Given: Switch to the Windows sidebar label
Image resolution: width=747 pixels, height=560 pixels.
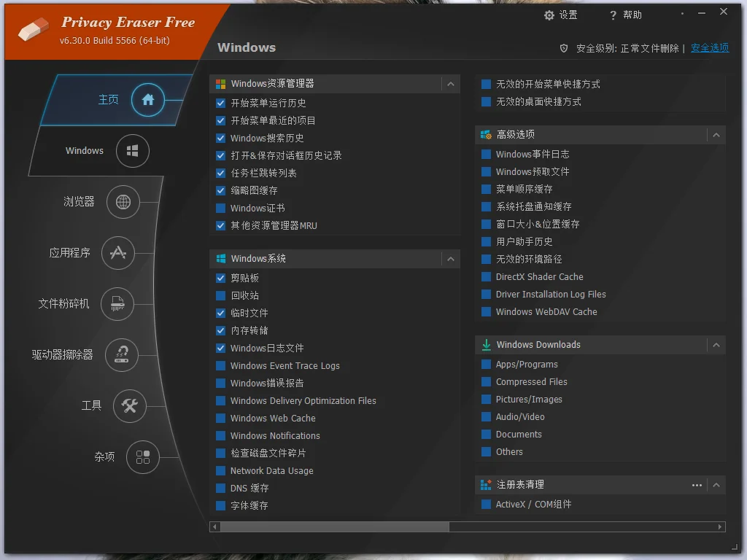Looking at the screenshot, I should 85,150.
